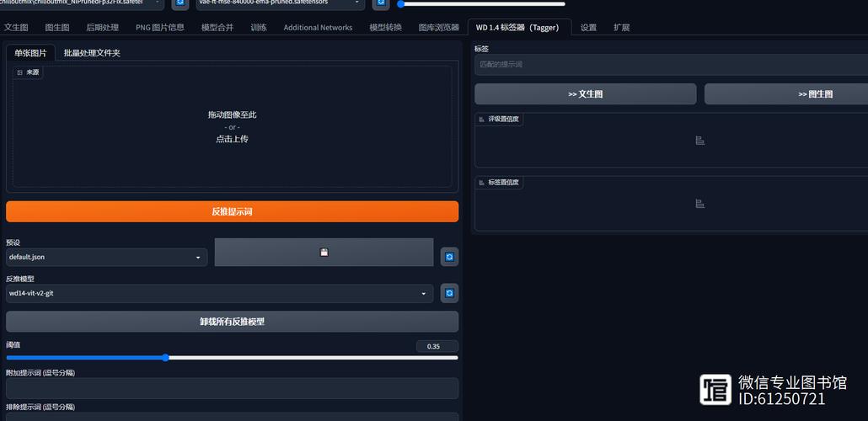Click the 拖动图像至此 text
Screen dimensions: 868x421
pos(232,115)
